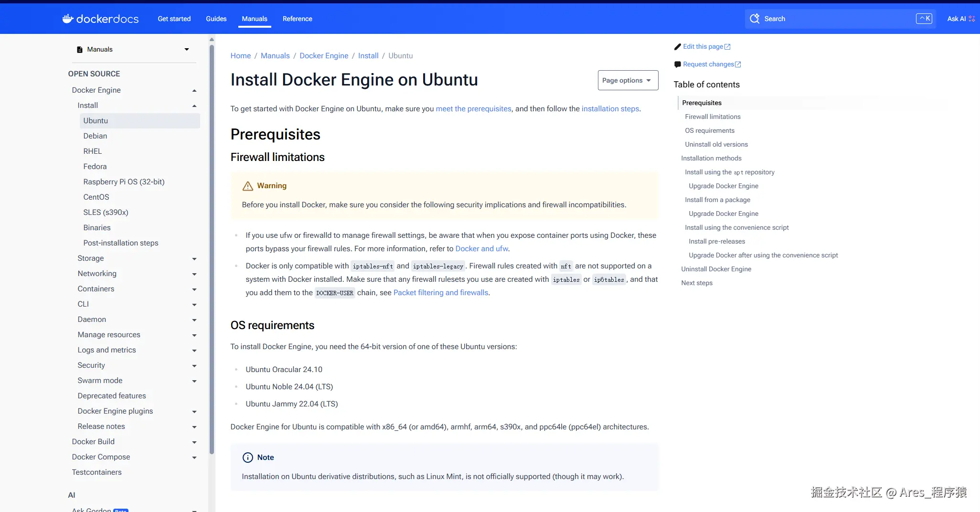The image size is (980, 512).
Task: Go to Install in the breadcrumb
Action: [x=368, y=56]
